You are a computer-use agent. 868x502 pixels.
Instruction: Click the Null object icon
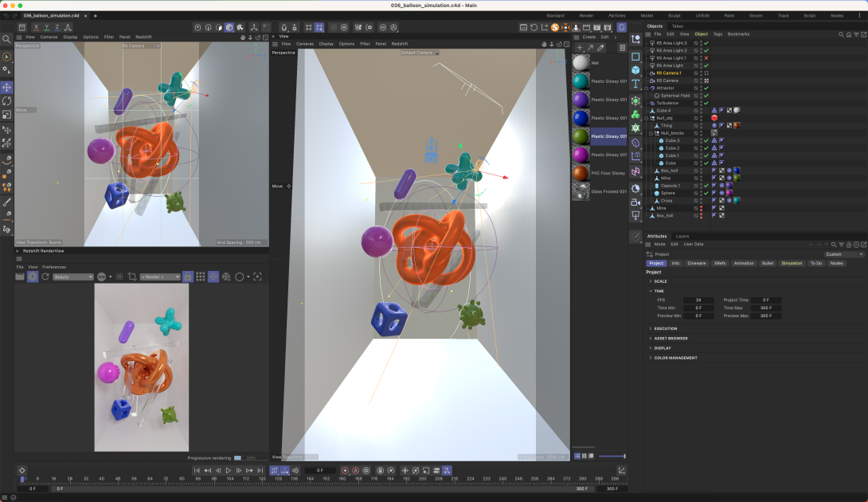pos(635,39)
